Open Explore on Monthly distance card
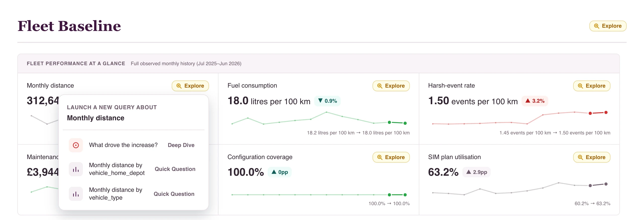This screenshot has height=220, width=644. [190, 86]
